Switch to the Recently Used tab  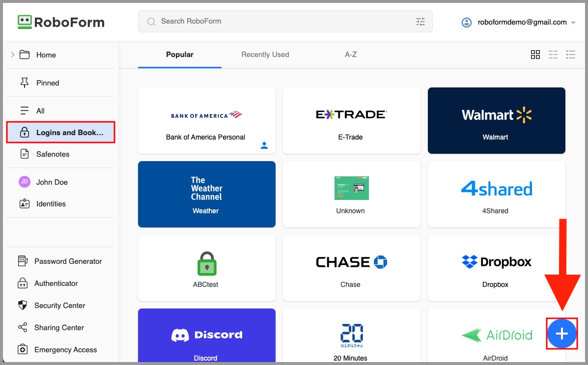265,55
